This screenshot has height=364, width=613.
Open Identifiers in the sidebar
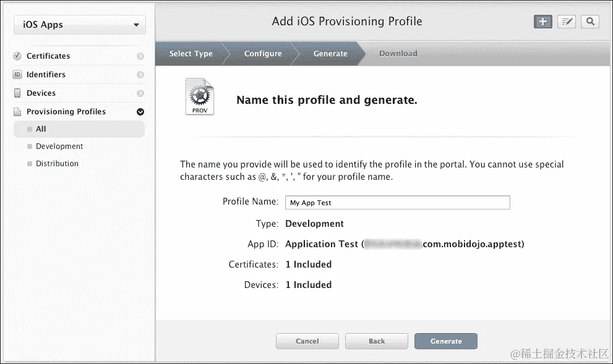46,74
